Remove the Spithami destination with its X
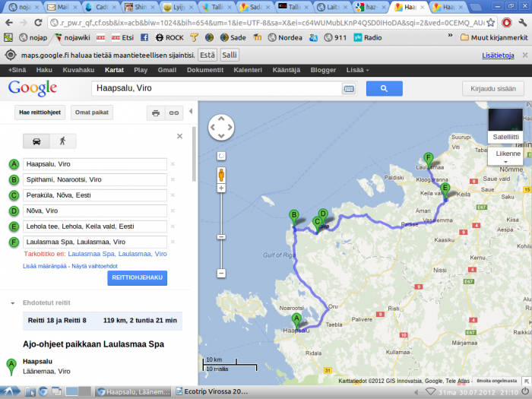The height and width of the screenshot is (399, 532). click(x=173, y=180)
